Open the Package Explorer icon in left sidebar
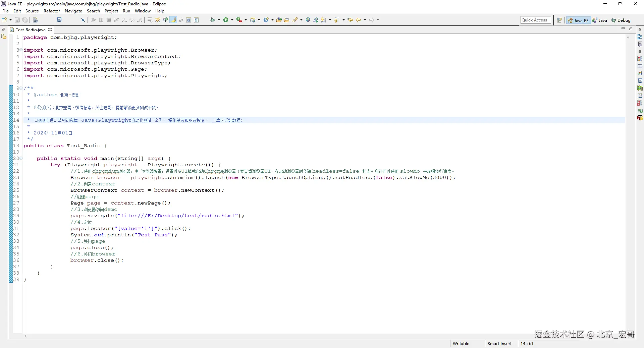Screen dimensions: 644x348 (x=4, y=37)
